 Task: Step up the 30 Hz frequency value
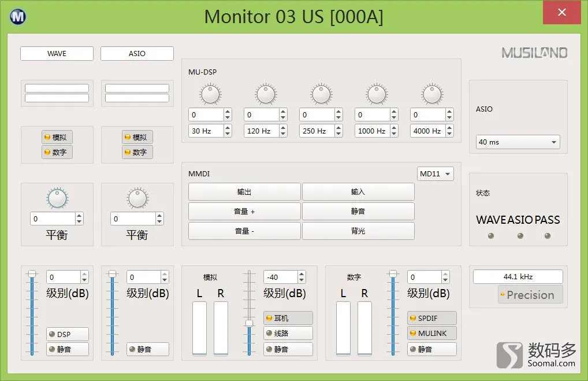coord(228,128)
